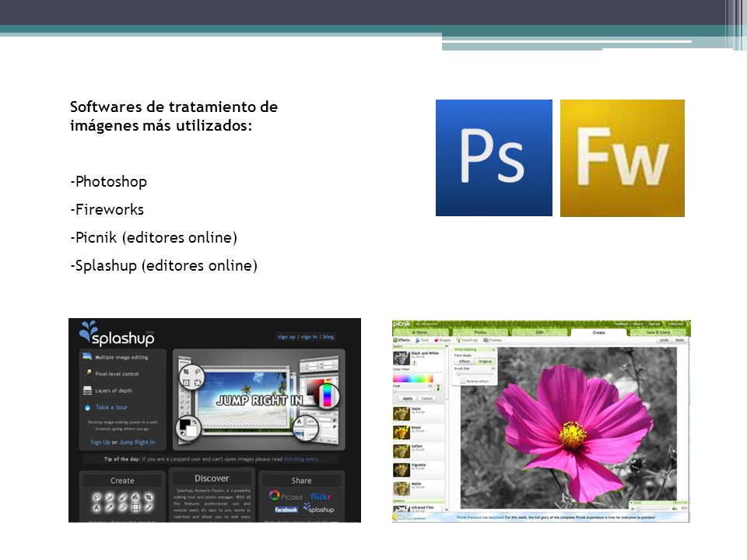Select the Boost effect thumbnail

coord(402,432)
